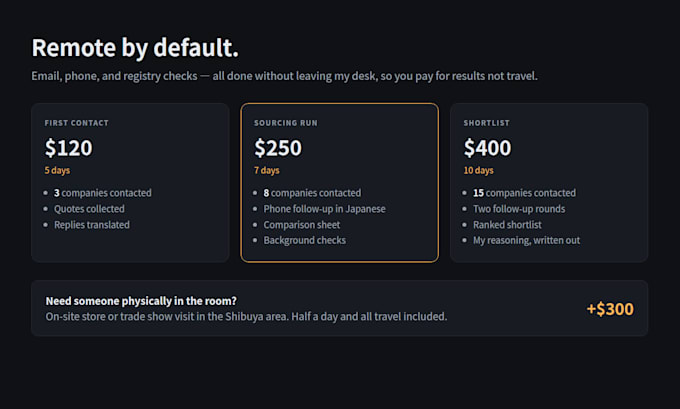Click 'Phone follow-up in Japanese' item
This screenshot has height=409, width=680.
click(x=324, y=209)
